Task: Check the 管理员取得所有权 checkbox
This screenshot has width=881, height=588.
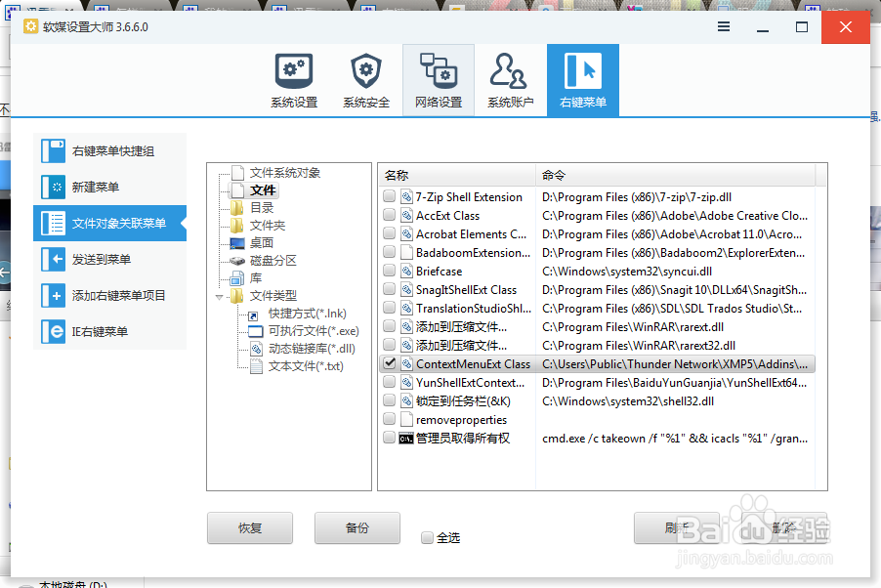Action: point(389,438)
